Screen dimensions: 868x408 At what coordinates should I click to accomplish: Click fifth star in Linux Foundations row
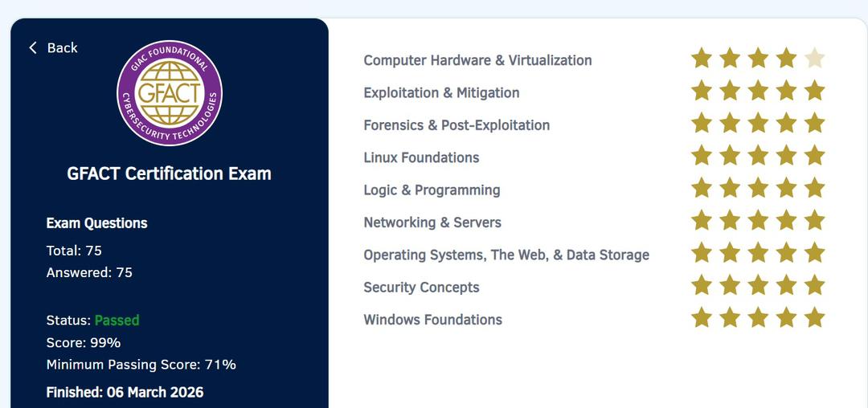pyautogui.click(x=814, y=155)
